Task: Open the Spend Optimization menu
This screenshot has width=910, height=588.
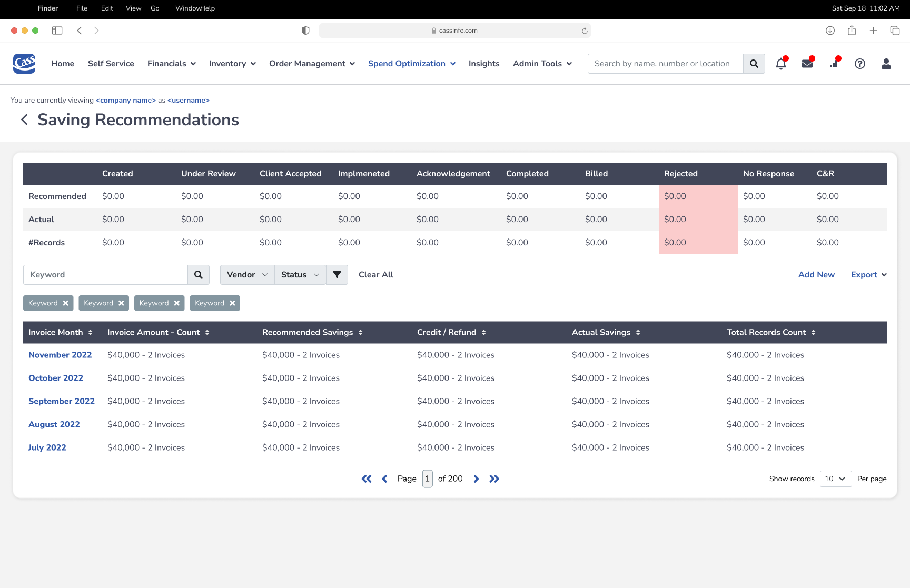Action: (x=411, y=64)
